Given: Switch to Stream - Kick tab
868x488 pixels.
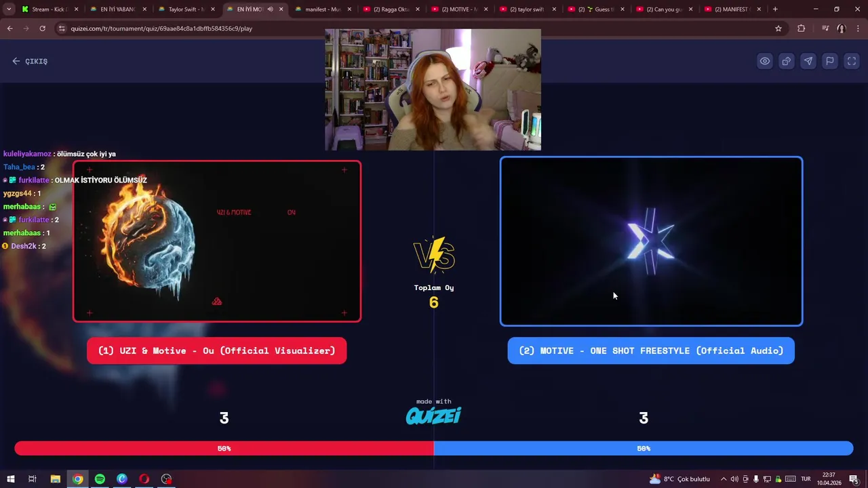Looking at the screenshot, I should click(50, 9).
